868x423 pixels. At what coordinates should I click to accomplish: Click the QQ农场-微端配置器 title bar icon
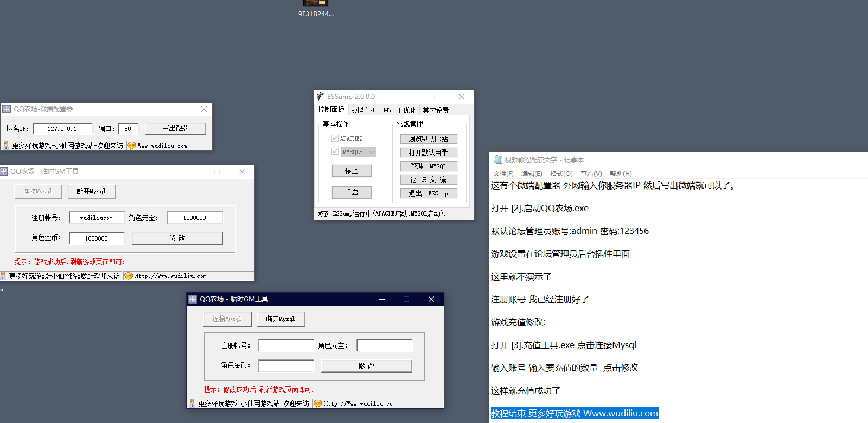click(7, 109)
